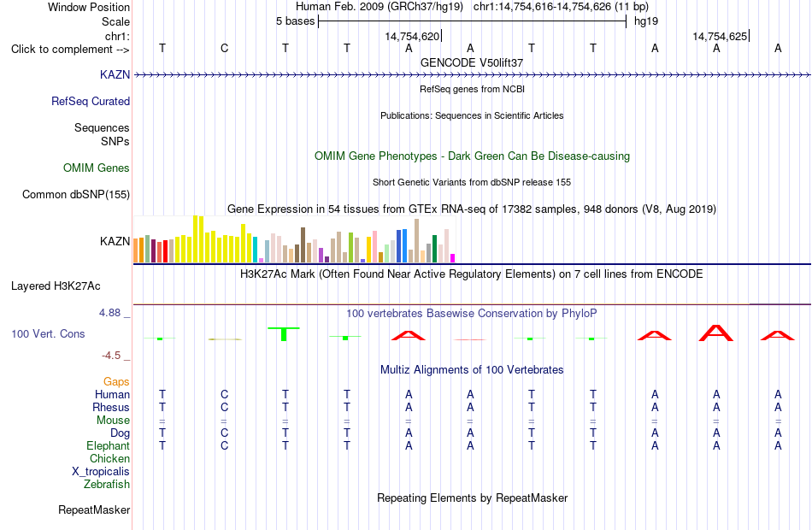Viewport: 812px width, 530px height.
Task: Open the 100 Vert. Cons track label
Action: [48, 333]
